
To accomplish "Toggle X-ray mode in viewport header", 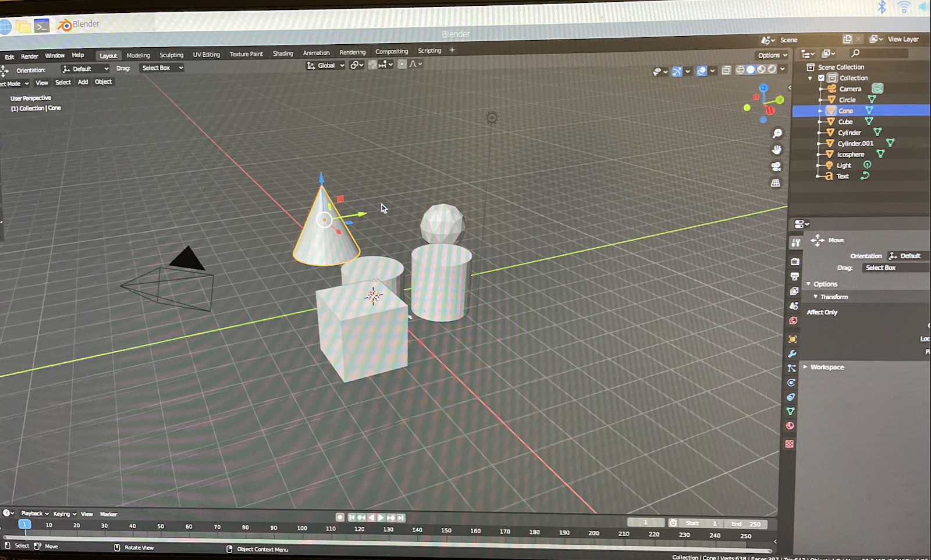I will click(x=726, y=70).
